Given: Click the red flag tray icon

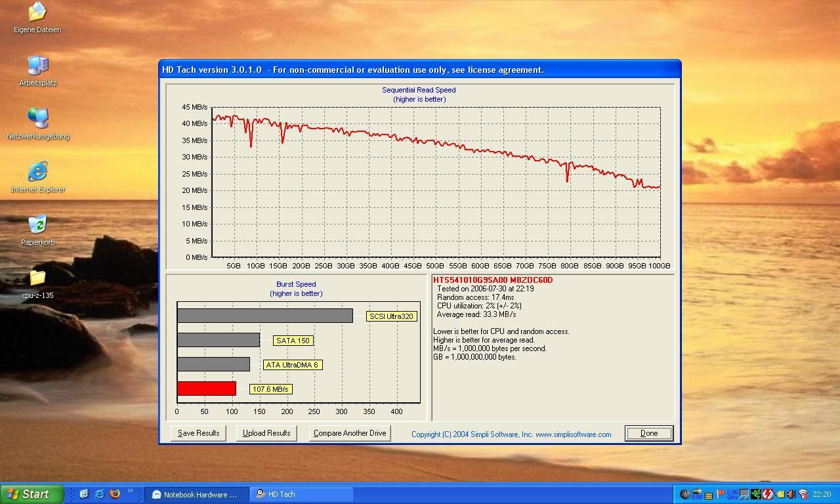Looking at the screenshot, I should pos(721,494).
